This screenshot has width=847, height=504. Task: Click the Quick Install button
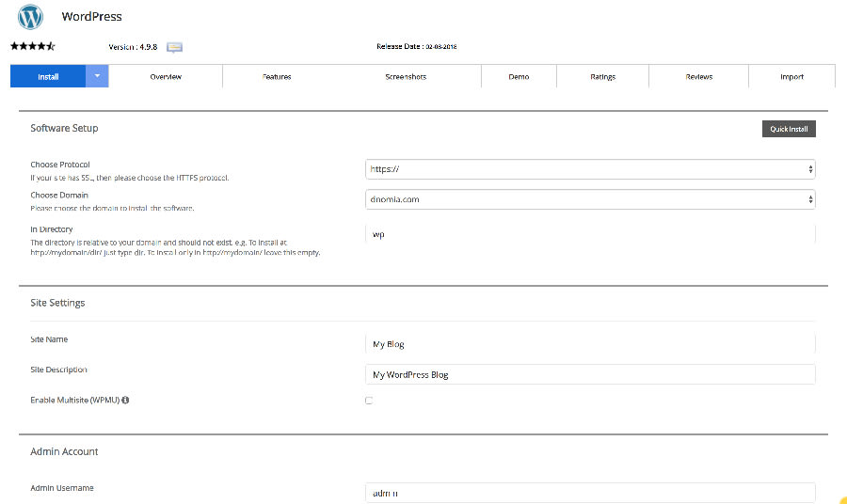click(789, 129)
